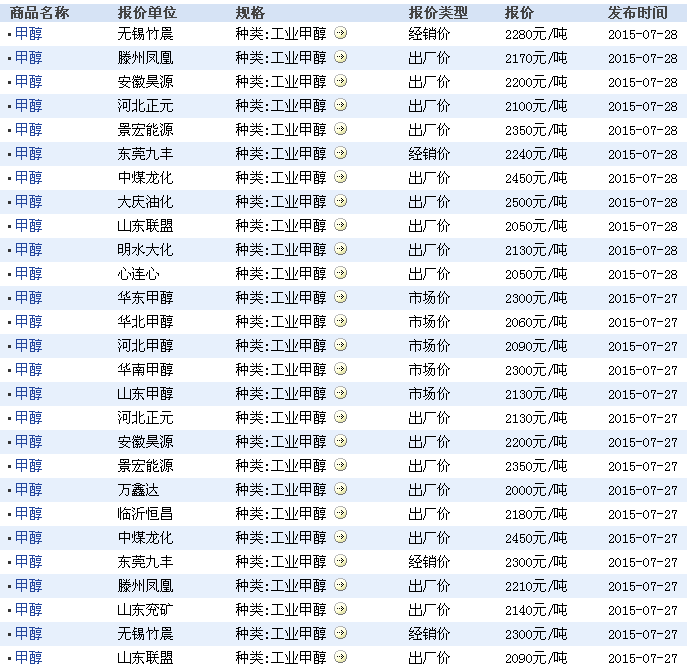Viewport: 687px width, 669px height.
Task: Select the 山东兖矿 supplier cell
Action: click(145, 609)
